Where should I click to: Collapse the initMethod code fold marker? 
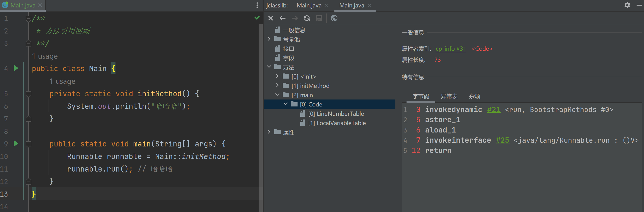[x=29, y=94]
